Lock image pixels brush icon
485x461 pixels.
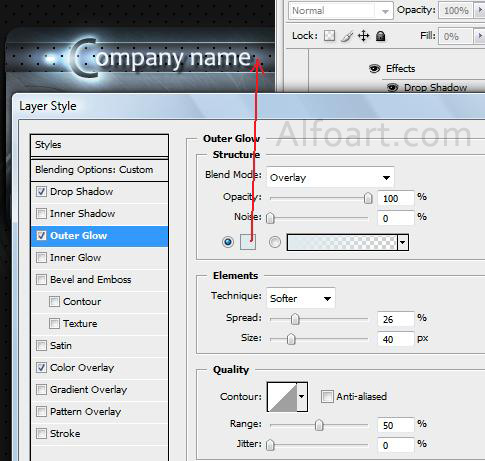(347, 36)
